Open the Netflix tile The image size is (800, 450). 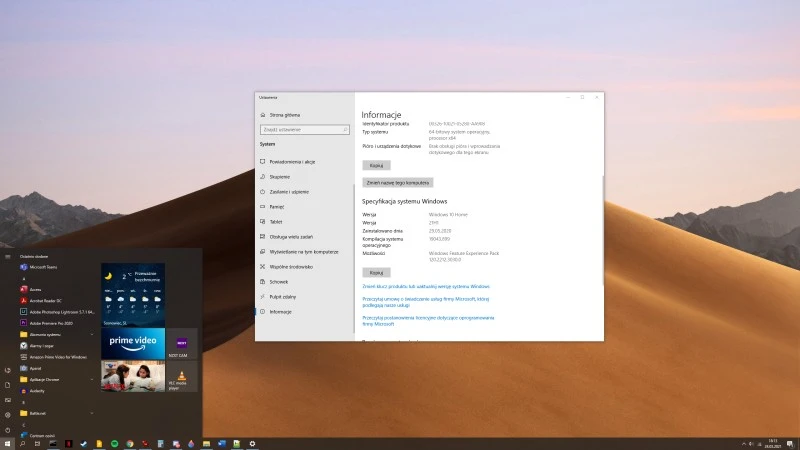[133, 376]
